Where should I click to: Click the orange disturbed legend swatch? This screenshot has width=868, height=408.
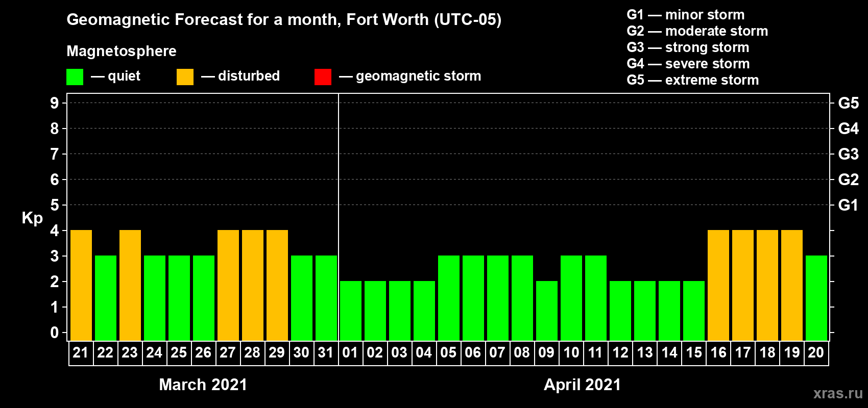pyautogui.click(x=185, y=77)
